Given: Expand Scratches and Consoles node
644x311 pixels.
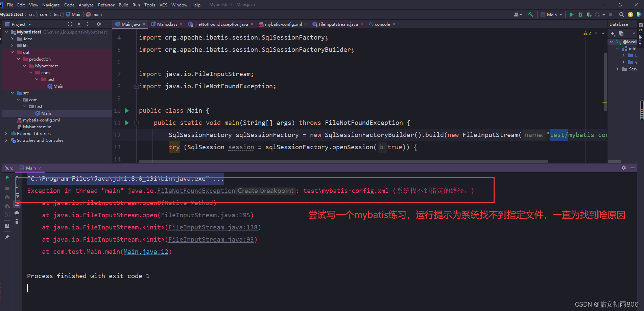Looking at the screenshot, I should 6,140.
